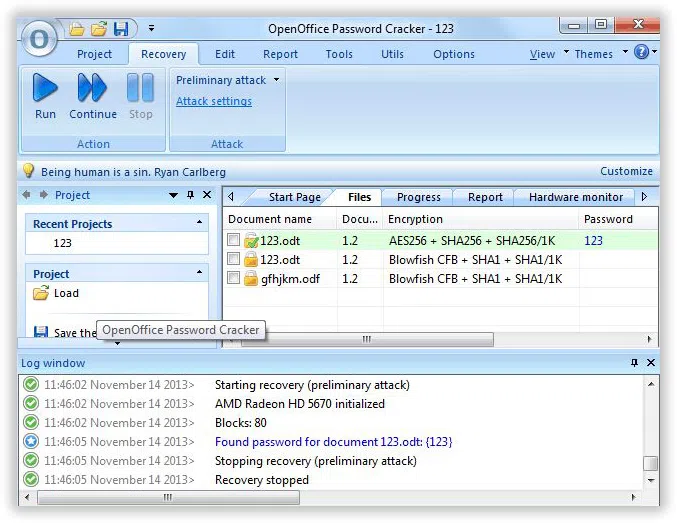This screenshot has width=677, height=523.
Task: Open the Attack settings link
Action: [214, 101]
